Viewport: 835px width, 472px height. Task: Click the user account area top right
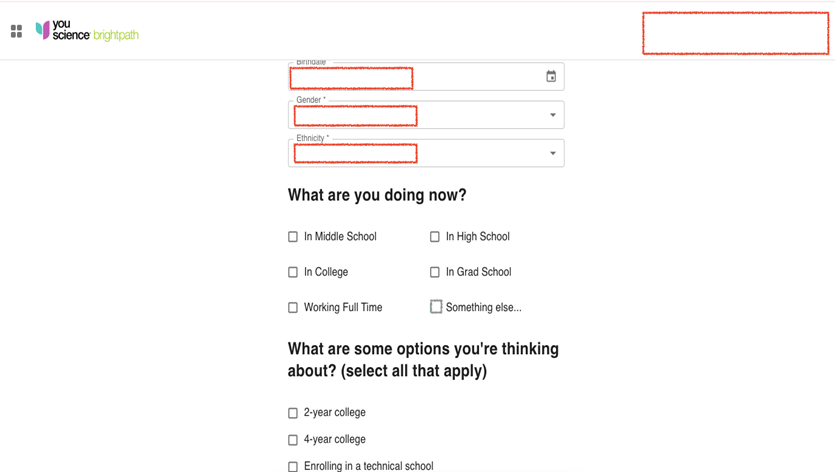[735, 33]
